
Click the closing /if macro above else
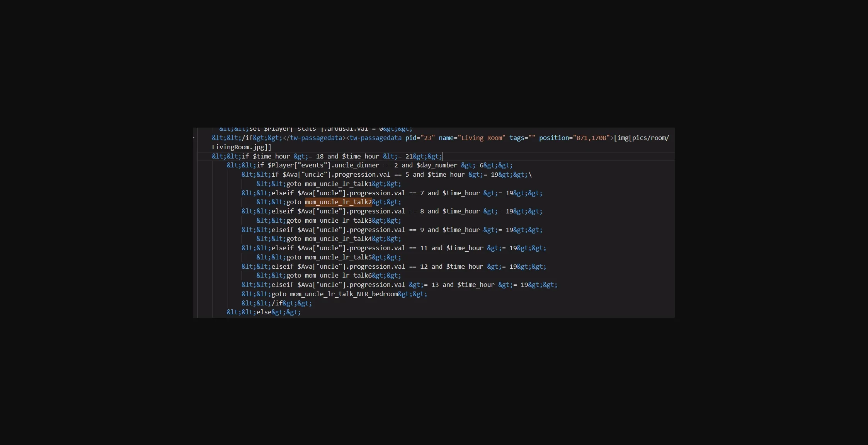tap(277, 303)
